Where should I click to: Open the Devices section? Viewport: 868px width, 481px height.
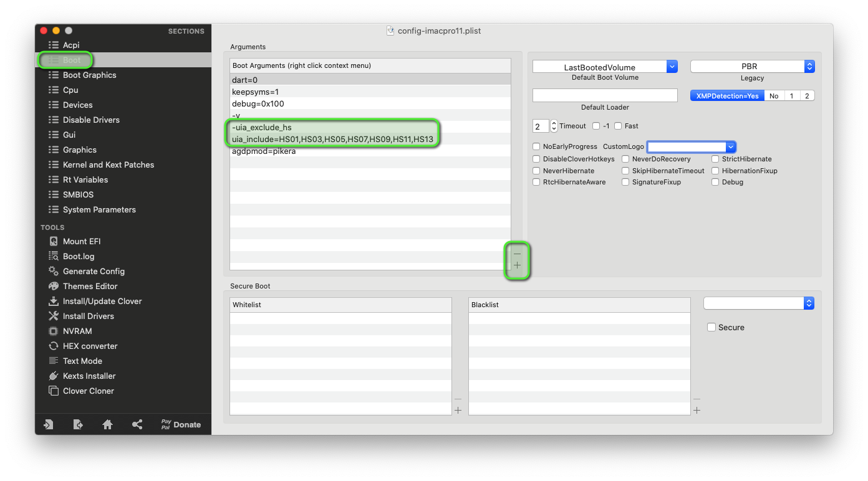(123, 105)
